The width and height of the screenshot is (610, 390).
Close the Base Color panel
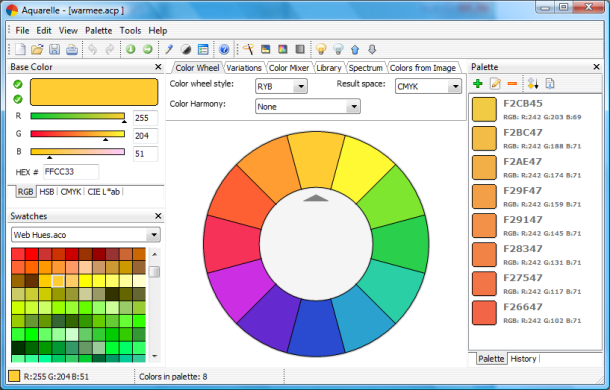tap(158, 67)
